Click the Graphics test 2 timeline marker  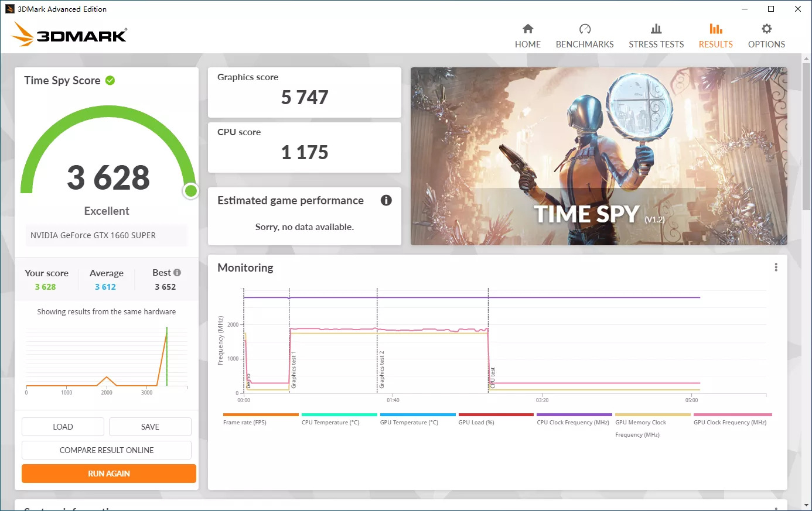(381, 370)
